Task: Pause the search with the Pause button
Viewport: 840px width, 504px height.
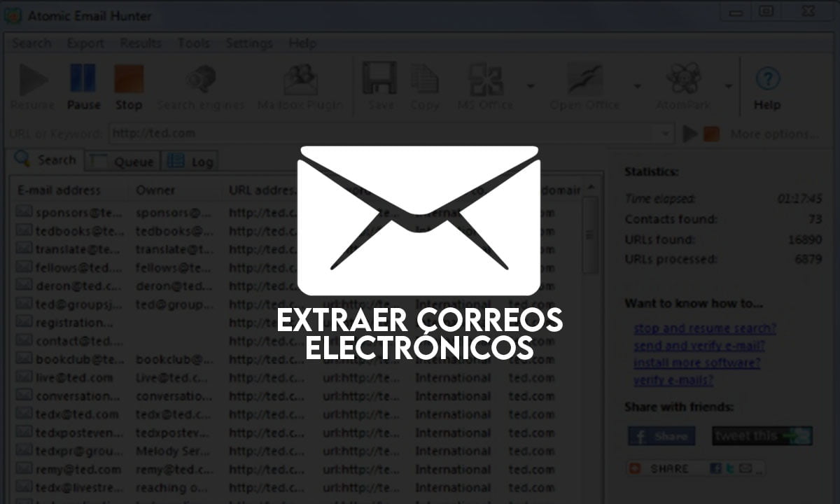Action: (x=83, y=87)
